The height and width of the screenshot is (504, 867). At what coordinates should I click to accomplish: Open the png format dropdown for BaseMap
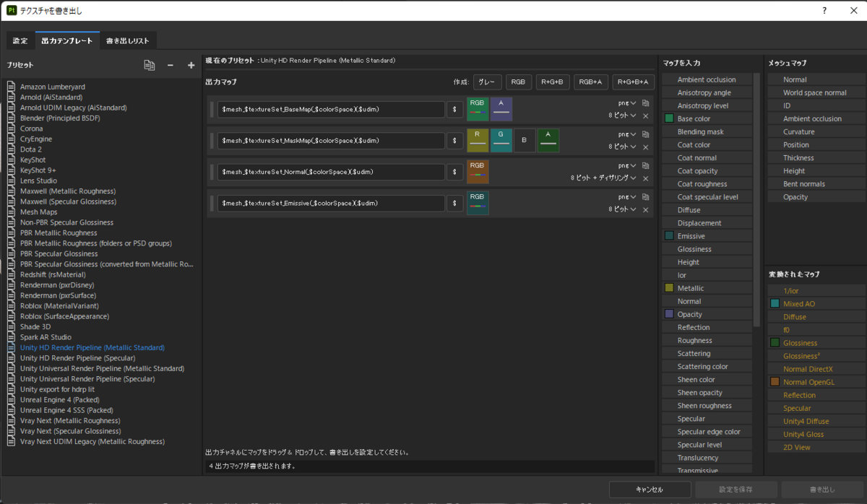(x=626, y=103)
